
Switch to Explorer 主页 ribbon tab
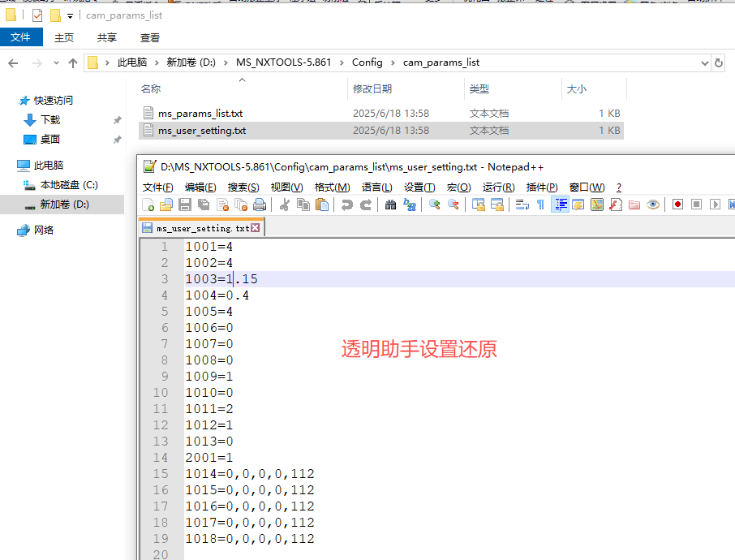[x=64, y=37]
